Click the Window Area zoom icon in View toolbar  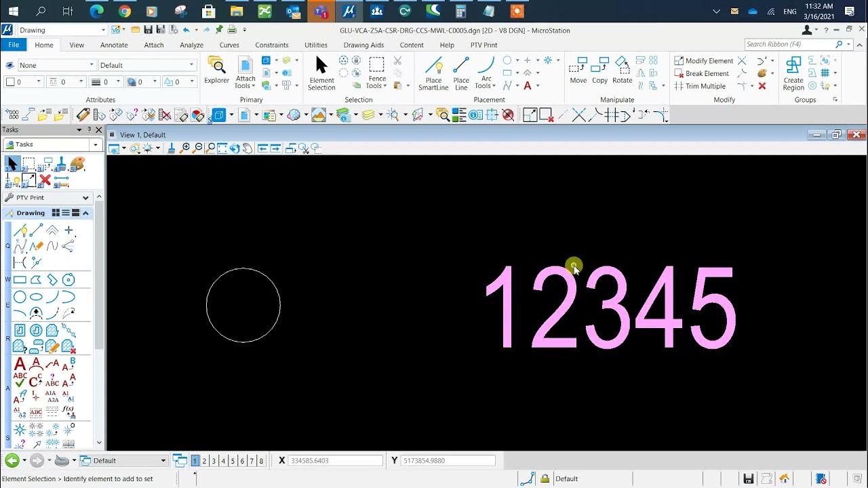[210, 148]
